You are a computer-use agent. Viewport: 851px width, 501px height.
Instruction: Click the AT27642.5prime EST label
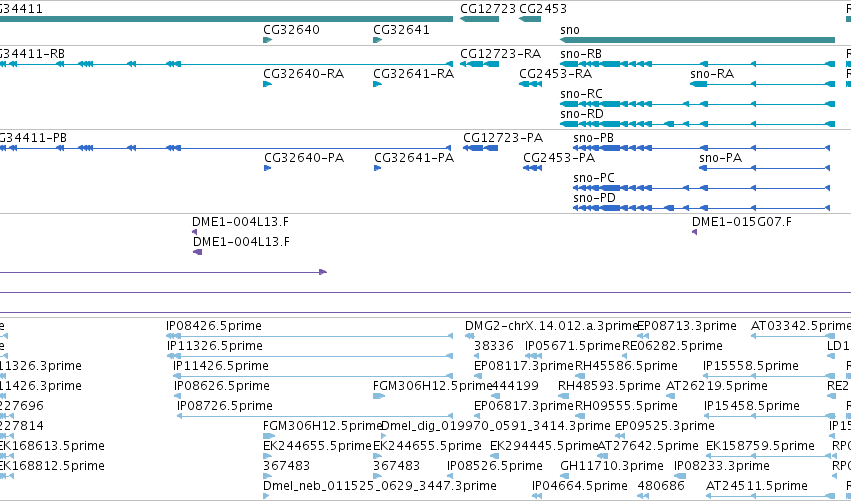pyautogui.click(x=648, y=446)
